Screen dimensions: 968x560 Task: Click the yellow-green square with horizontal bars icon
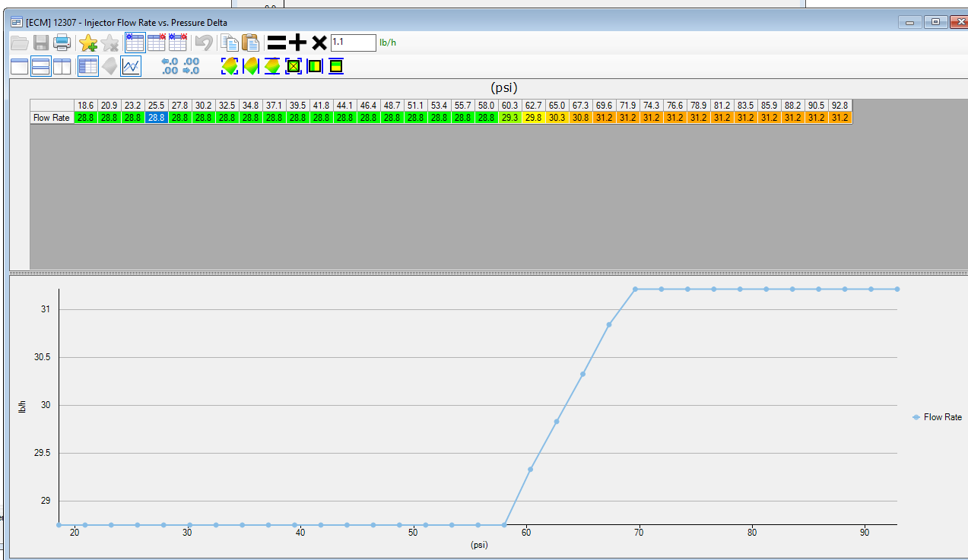coord(336,66)
